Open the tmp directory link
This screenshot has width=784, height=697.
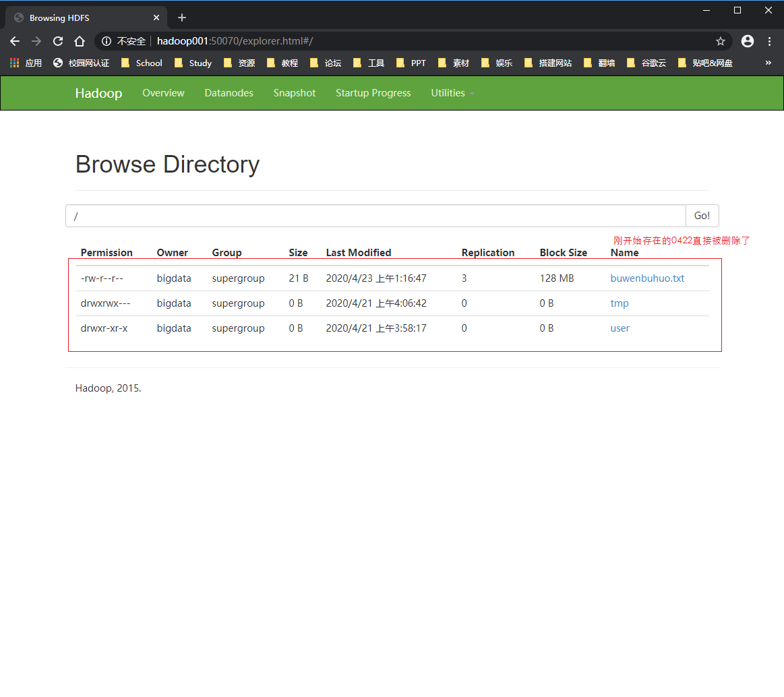[620, 303]
